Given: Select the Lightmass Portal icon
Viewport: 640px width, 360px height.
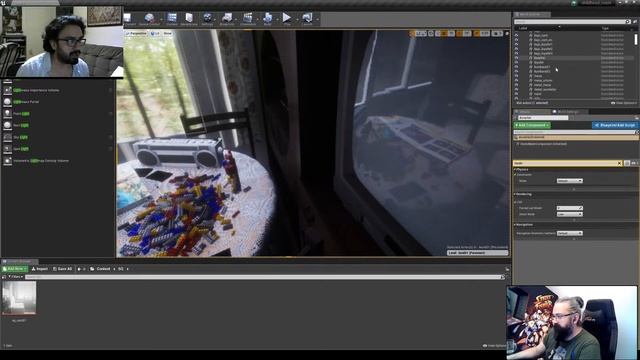Looking at the screenshot, I should (x=7, y=102).
